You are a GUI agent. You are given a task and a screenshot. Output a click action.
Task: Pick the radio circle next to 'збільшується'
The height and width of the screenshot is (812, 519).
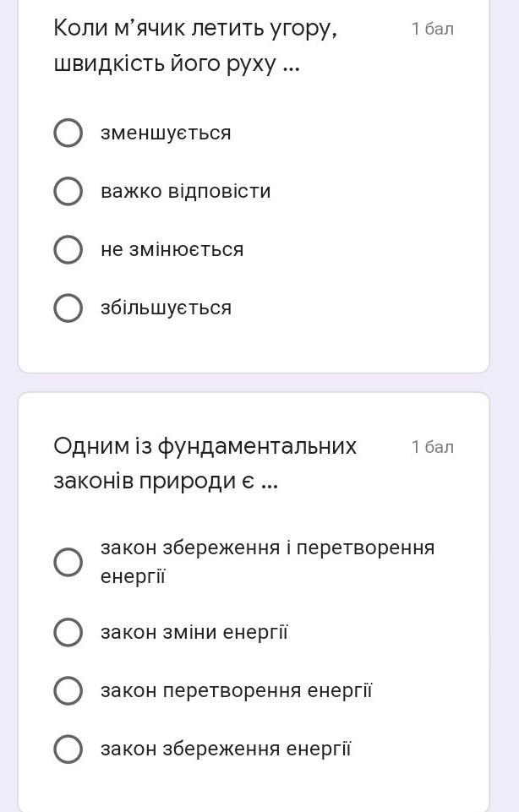(x=68, y=308)
